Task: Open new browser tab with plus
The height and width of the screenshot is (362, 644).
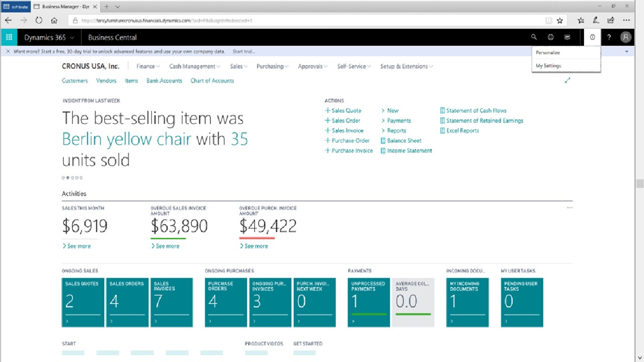Action: (x=107, y=7)
